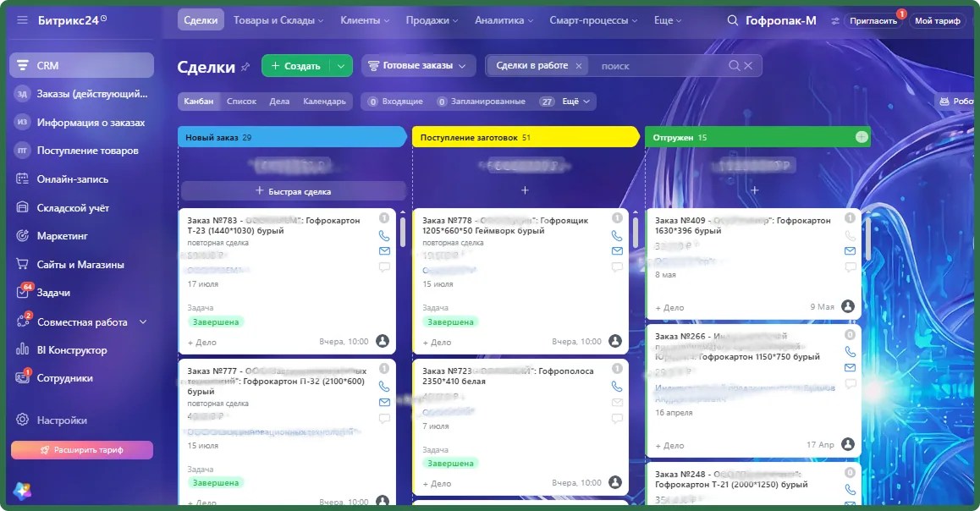
Task: Click the magnifier icon inside filter search box
Action: pos(735,66)
